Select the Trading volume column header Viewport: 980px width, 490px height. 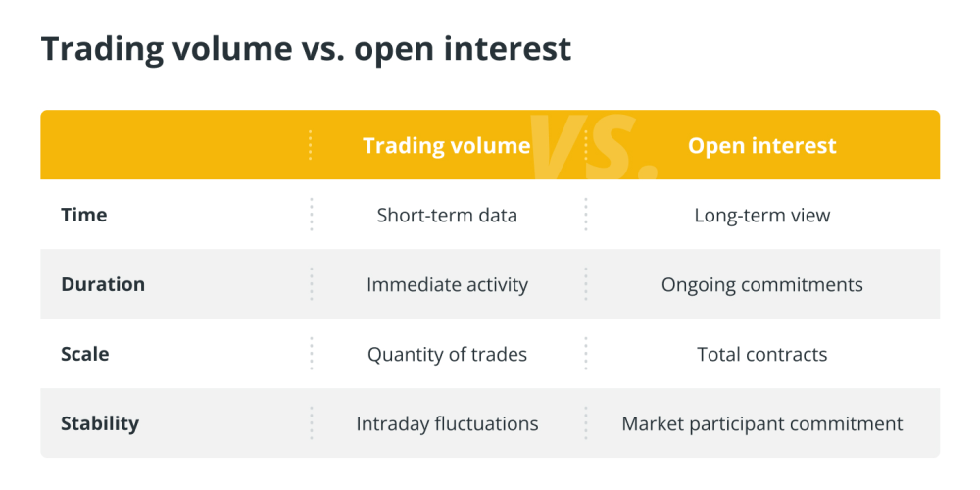click(x=446, y=146)
